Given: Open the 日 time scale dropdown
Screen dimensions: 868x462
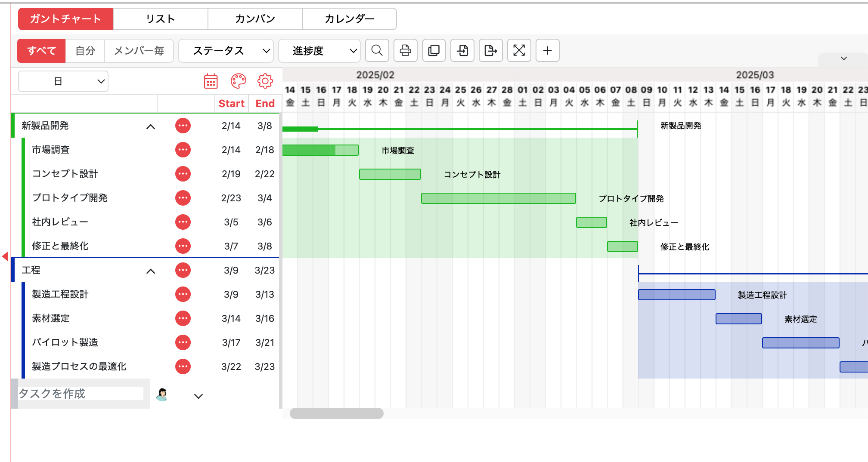Looking at the screenshot, I should [62, 80].
